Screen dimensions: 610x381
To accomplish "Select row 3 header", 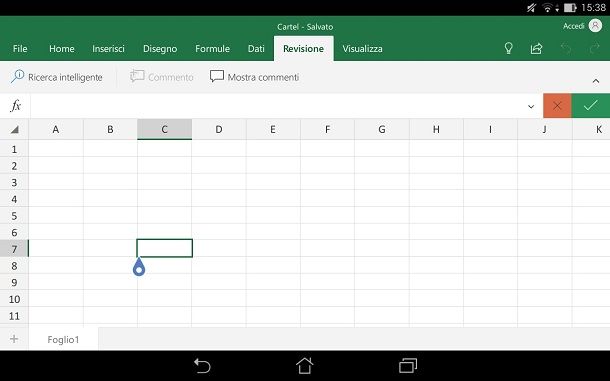I will point(14,183).
